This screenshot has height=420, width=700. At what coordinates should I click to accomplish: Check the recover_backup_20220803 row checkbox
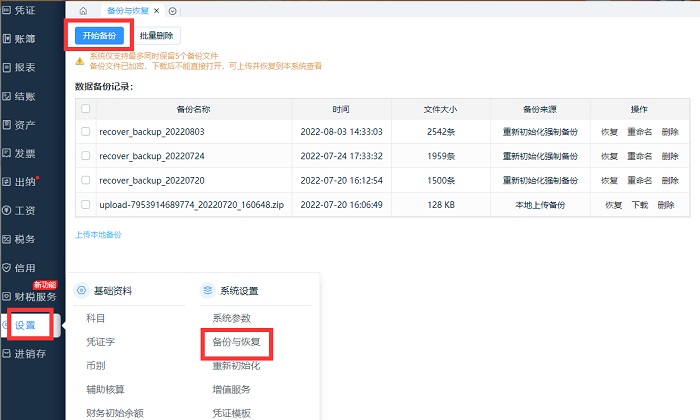click(86, 131)
